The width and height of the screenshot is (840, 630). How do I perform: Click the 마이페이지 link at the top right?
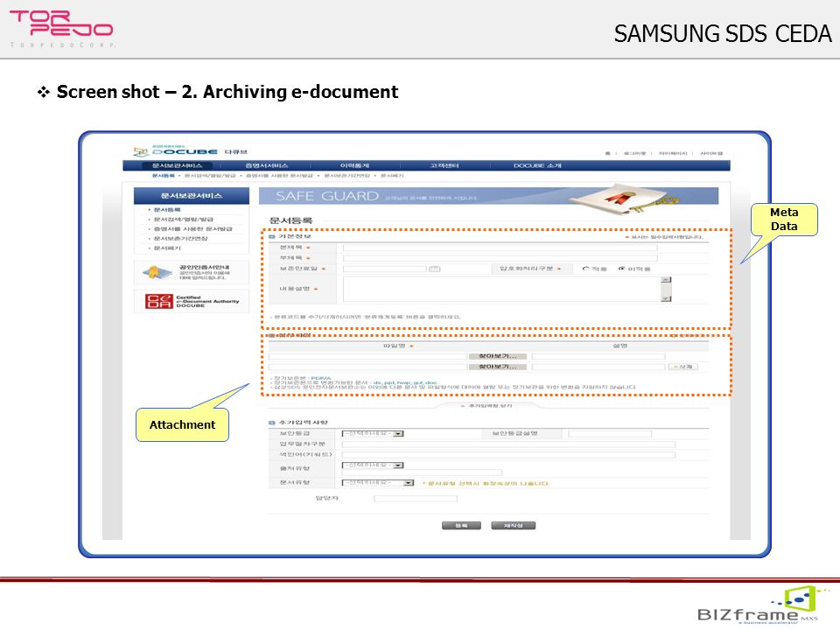pos(672,154)
